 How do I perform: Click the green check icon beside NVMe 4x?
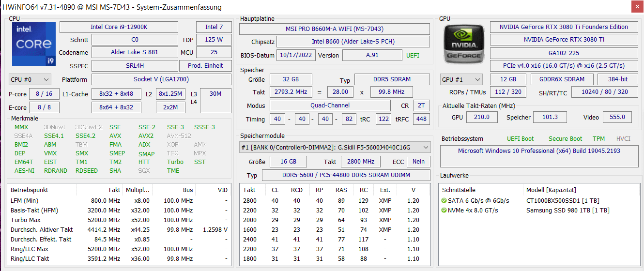444,210
